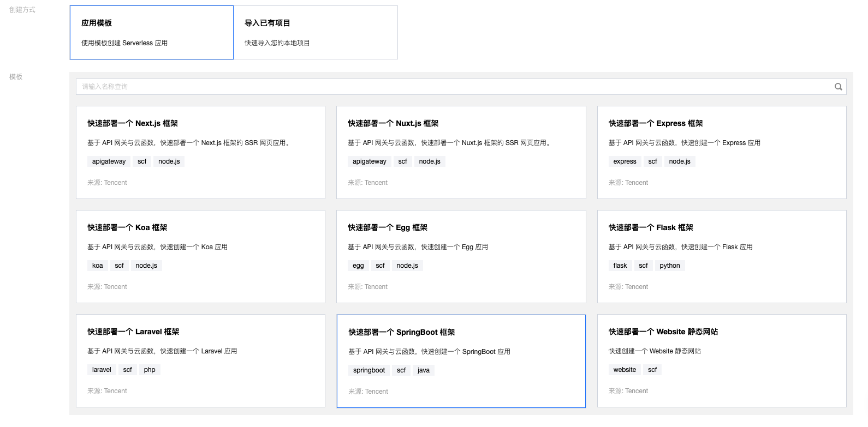Select the 导入已有项目 creation option
Image resolution: width=868 pixels, height=427 pixels.
point(316,32)
